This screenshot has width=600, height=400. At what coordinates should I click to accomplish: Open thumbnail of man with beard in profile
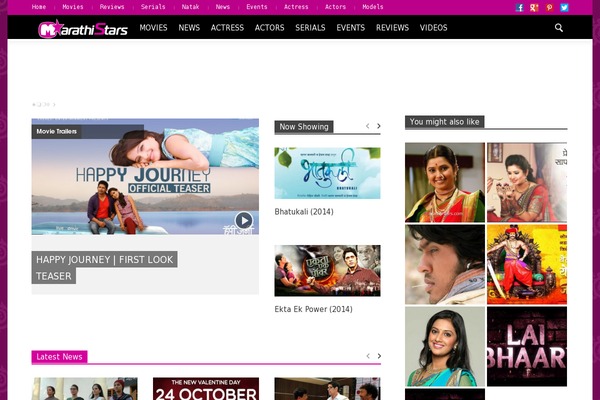[x=445, y=264]
